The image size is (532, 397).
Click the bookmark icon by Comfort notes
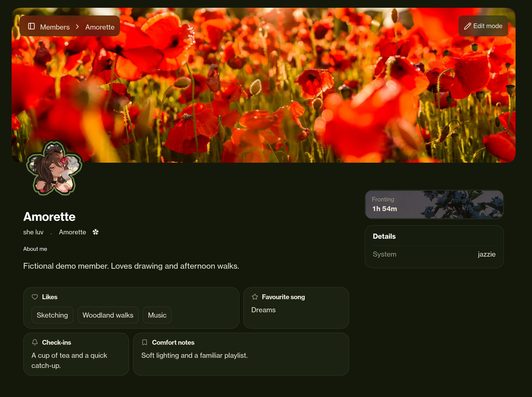point(145,342)
